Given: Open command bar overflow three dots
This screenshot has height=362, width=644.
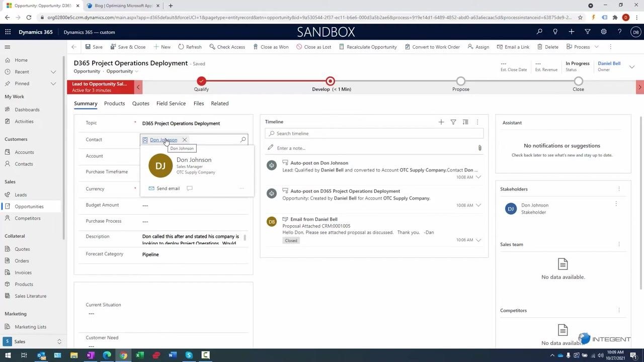Looking at the screenshot, I should (610, 47).
